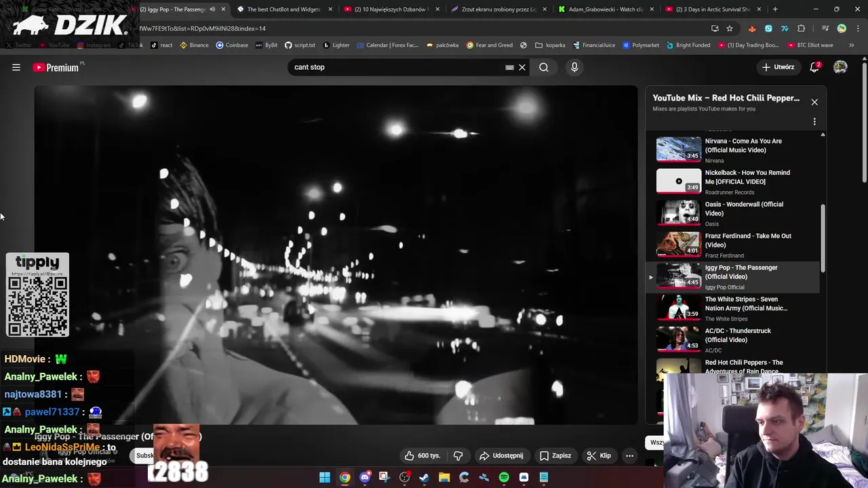Open Spotify from the taskbar

504,477
